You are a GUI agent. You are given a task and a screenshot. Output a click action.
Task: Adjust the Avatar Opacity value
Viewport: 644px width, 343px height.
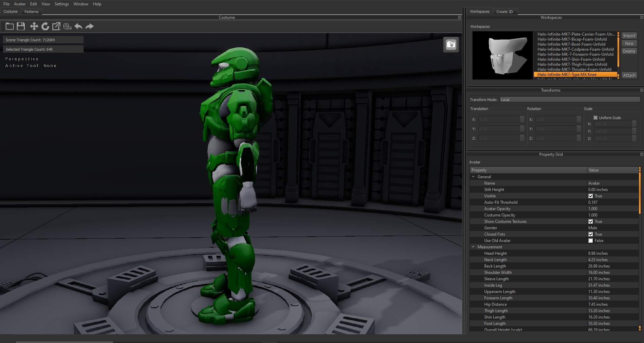pos(613,209)
